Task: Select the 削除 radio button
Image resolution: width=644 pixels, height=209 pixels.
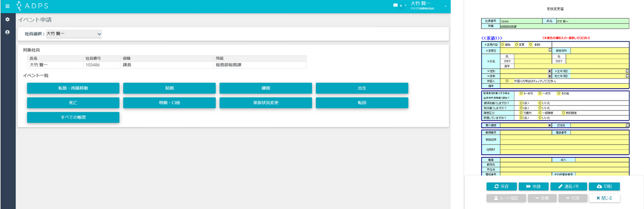Action: coord(531,44)
